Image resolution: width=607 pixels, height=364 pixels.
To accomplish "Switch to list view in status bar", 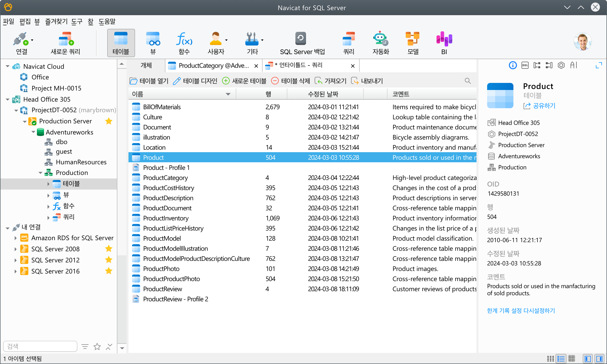I will (x=561, y=358).
